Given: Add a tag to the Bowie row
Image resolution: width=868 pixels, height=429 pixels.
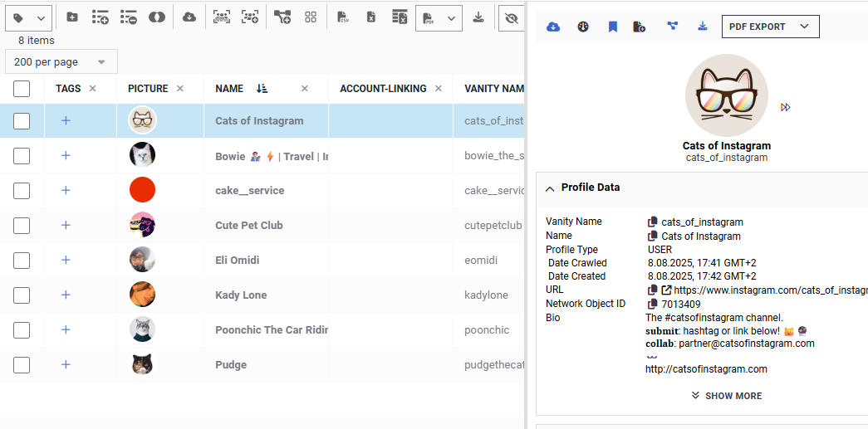Looking at the screenshot, I should (x=66, y=155).
